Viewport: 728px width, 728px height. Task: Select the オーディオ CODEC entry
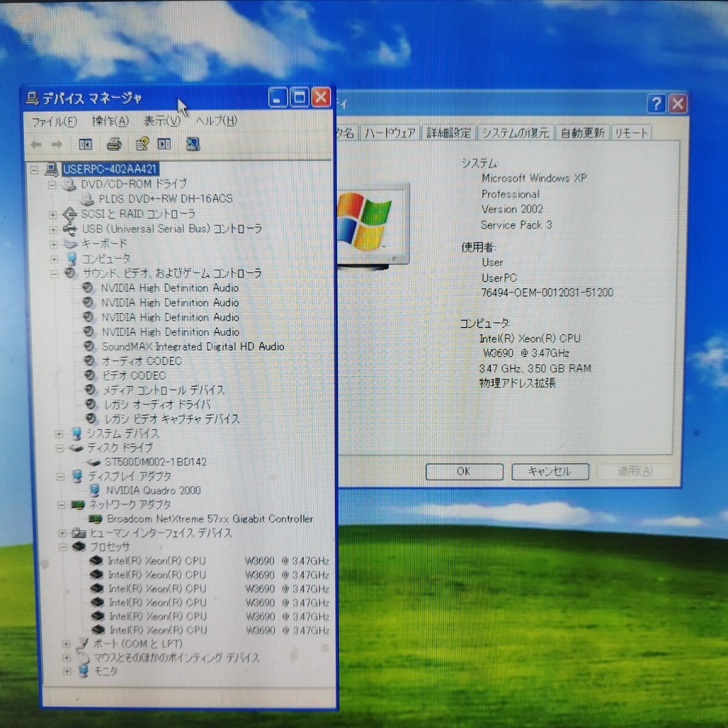[x=142, y=361]
